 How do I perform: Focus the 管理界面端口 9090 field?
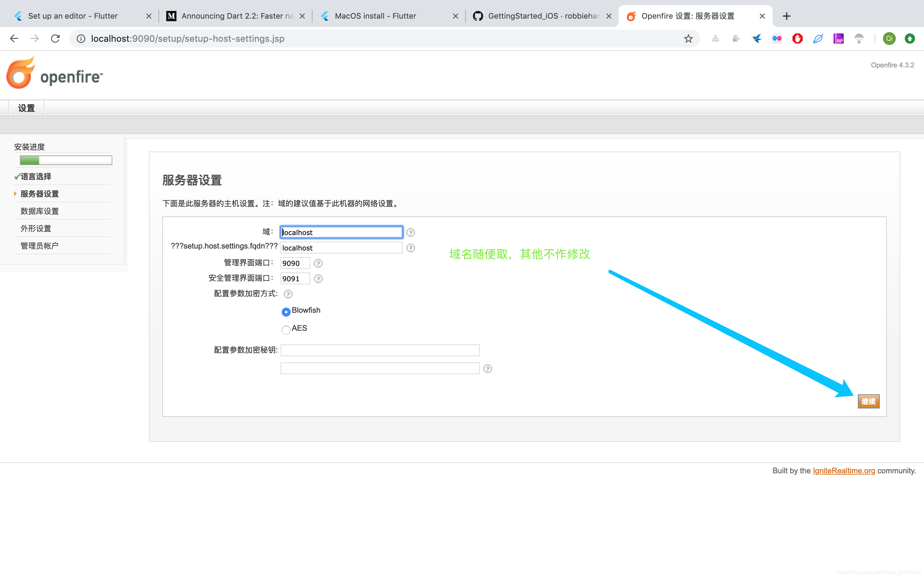[x=295, y=263]
